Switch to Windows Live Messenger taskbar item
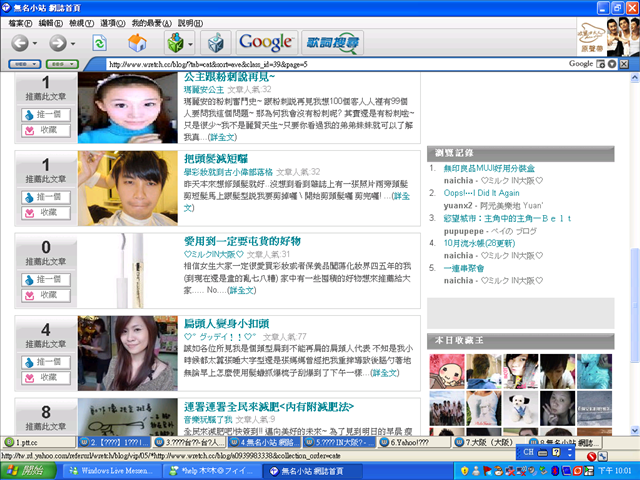 (111, 471)
